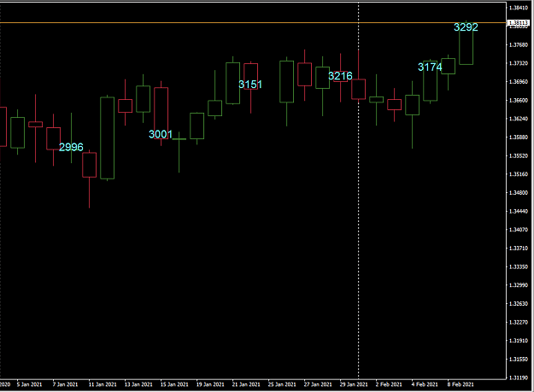This screenshot has height=392, width=534.
Task: Click the 1.31910 price axis label
Action: (519, 341)
